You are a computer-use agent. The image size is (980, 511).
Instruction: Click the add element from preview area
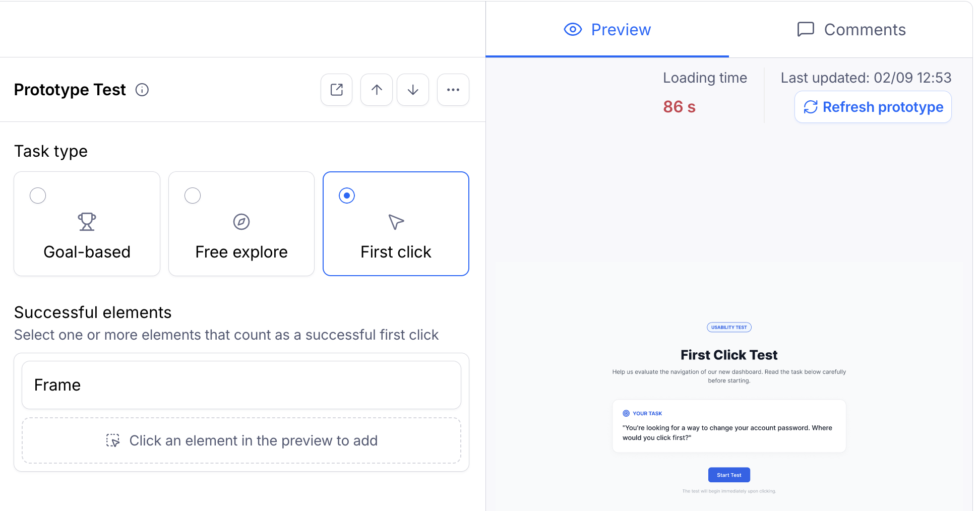(x=241, y=440)
